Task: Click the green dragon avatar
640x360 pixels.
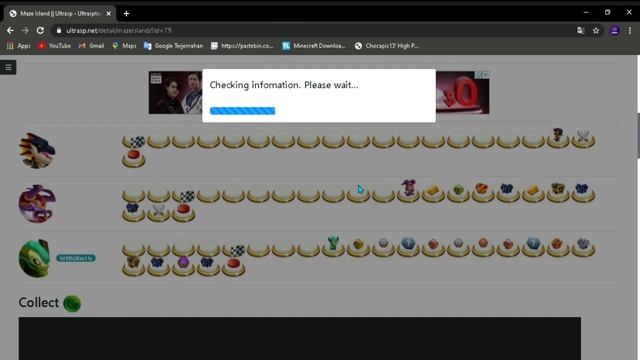Action: point(34,258)
